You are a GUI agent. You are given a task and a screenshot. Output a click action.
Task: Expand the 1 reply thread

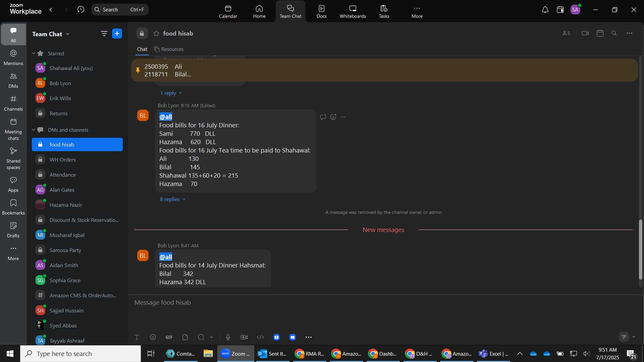point(171,93)
